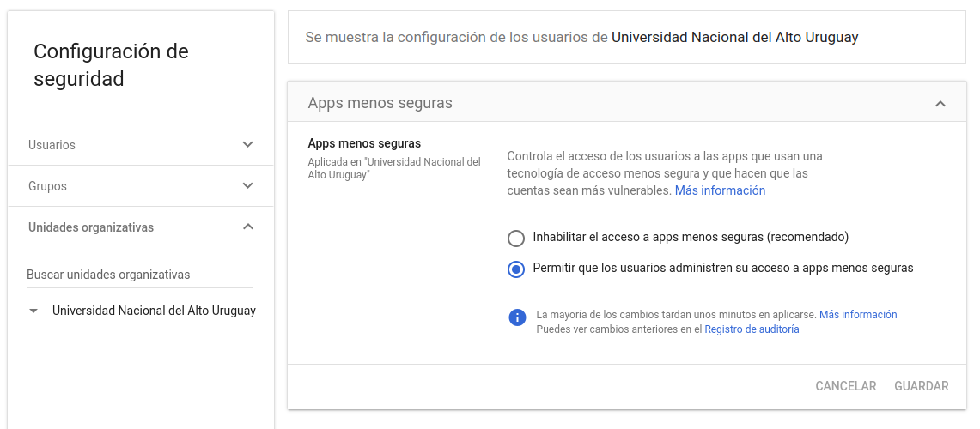980x429 pixels.
Task: Click the blue info icon beside changes notice
Action: click(516, 317)
